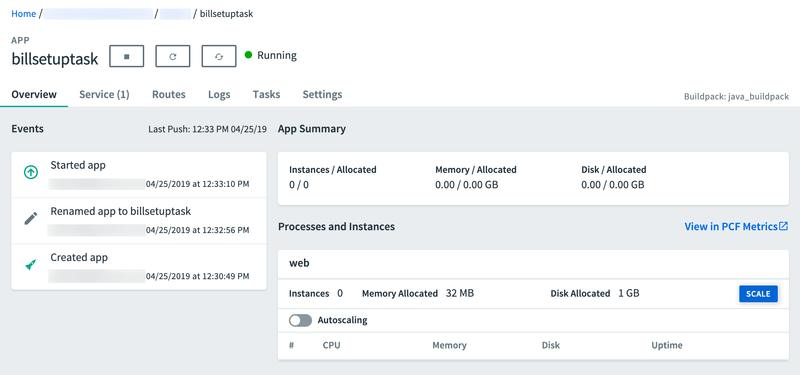This screenshot has width=800, height=375.
Task: Click the 12:32:56 PM timestamp
Action: [197, 231]
